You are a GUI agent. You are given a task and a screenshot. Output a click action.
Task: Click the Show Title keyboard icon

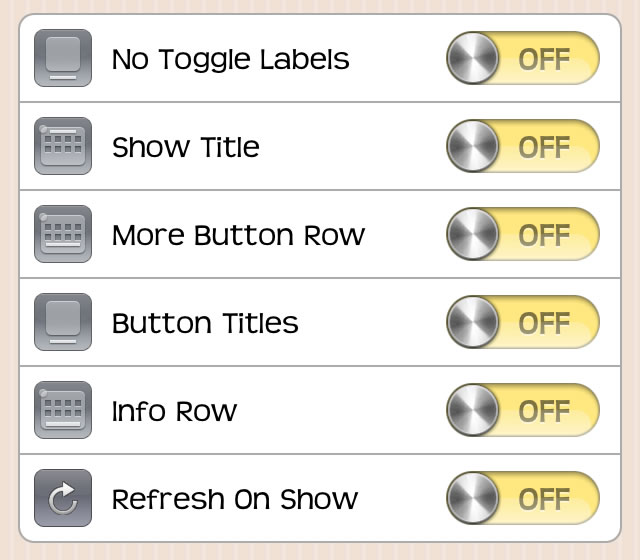pos(63,146)
